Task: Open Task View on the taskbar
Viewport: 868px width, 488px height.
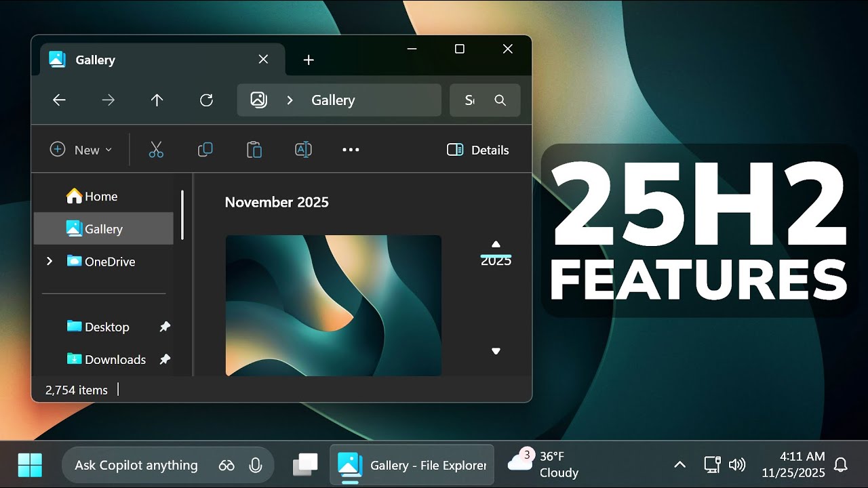Action: [x=305, y=465]
